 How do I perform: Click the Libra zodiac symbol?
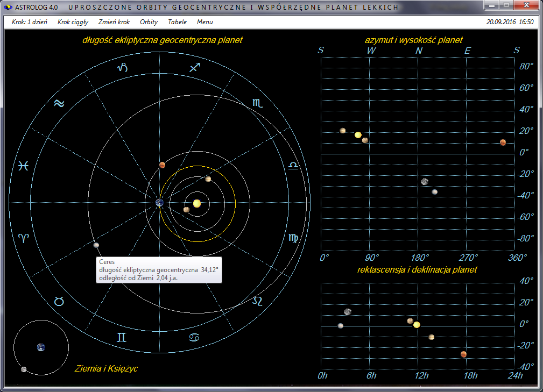(x=293, y=166)
